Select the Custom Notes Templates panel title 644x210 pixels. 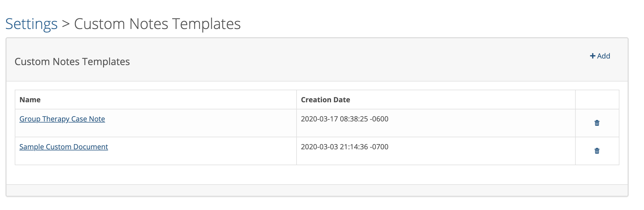(72, 61)
